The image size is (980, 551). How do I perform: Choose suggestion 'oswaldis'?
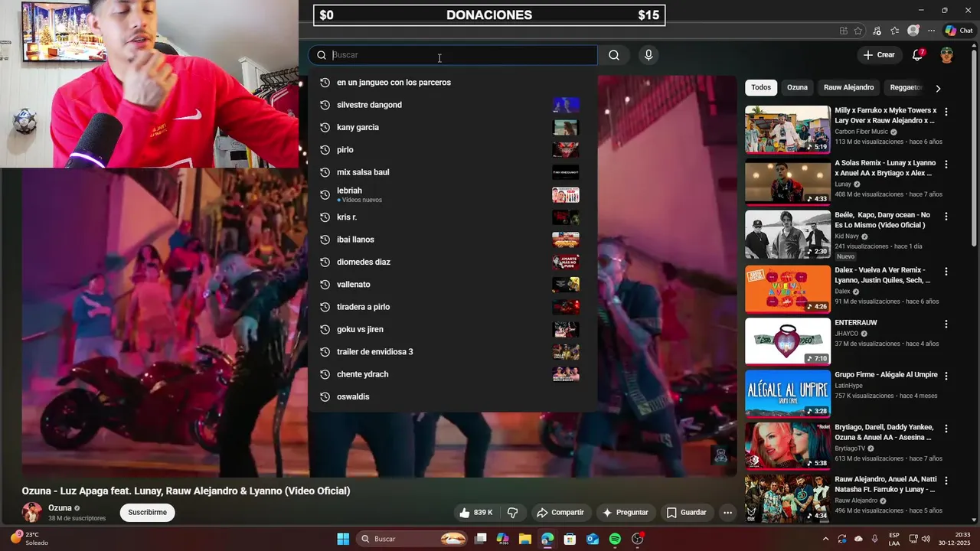[x=452, y=396]
